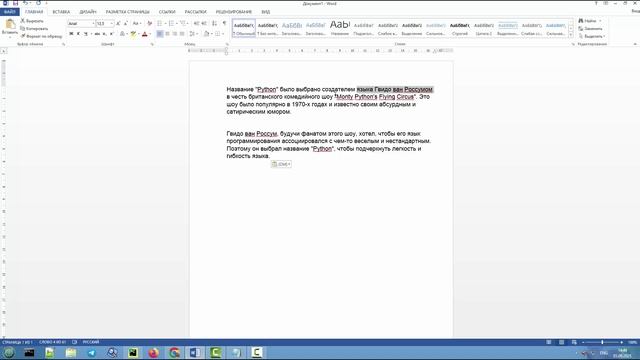640x360 pixels.
Task: Switch to the ДИЗАЙН ribbon tab
Action: 88,12
